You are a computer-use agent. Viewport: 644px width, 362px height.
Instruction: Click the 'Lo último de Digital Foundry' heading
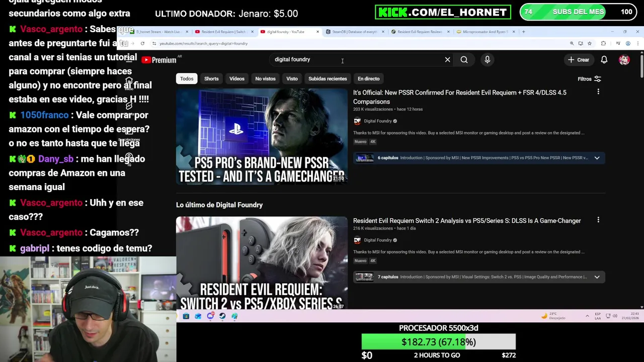tap(219, 205)
